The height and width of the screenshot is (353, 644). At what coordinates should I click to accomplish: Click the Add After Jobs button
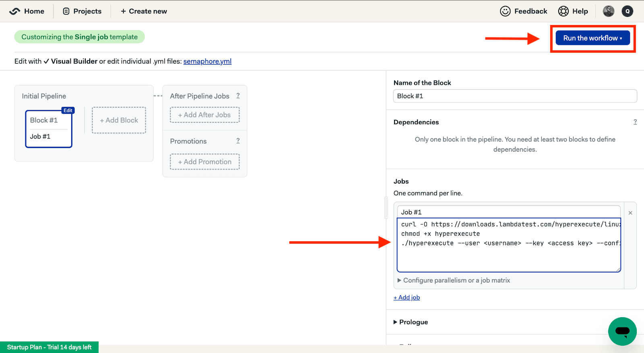(x=204, y=115)
